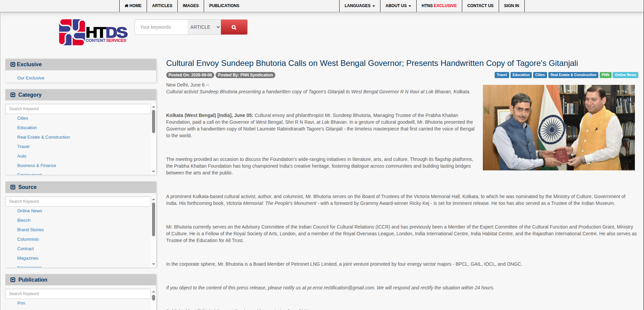Expand the About Us dropdown menu
644x310 pixels.
click(x=398, y=6)
